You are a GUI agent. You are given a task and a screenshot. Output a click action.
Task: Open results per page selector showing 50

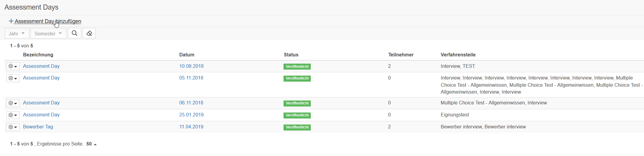tap(91, 144)
